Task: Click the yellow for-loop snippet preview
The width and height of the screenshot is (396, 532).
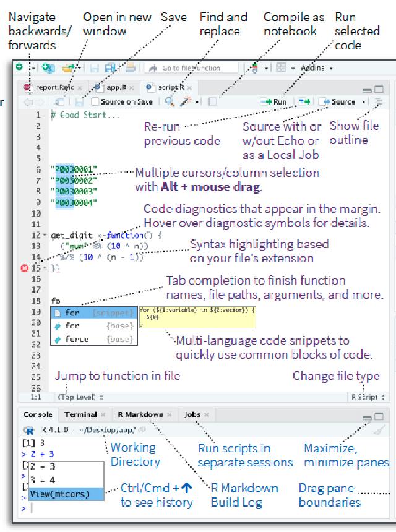Action: (197, 317)
